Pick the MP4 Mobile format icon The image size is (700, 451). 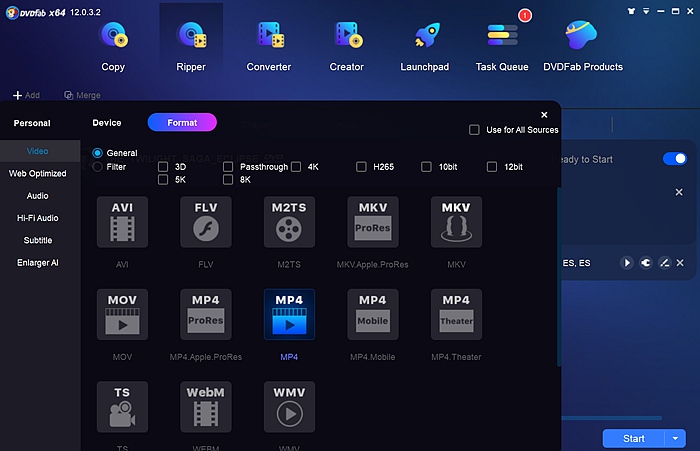(x=373, y=314)
